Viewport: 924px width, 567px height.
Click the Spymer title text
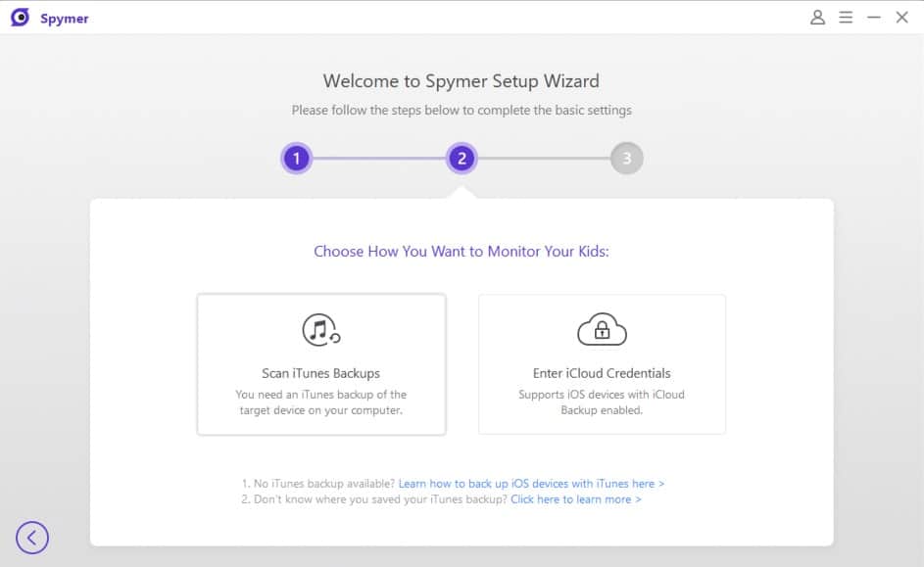tap(65, 19)
